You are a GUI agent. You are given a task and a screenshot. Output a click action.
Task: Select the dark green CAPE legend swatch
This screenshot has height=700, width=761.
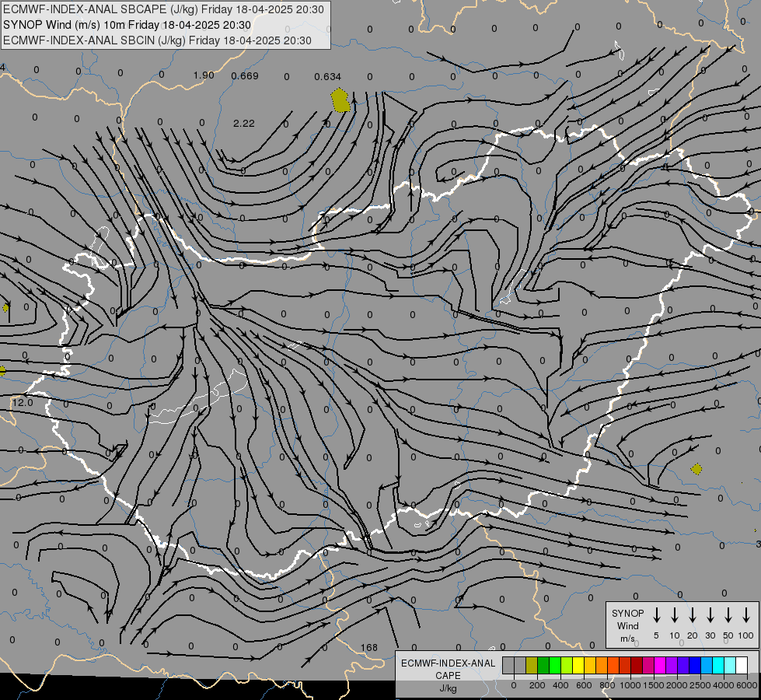pos(543,665)
